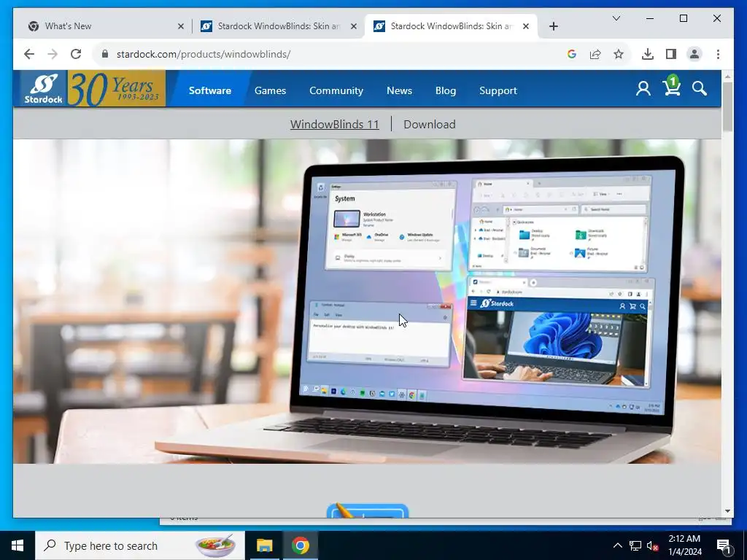Close the active WindowBlinds tab

tap(525, 26)
